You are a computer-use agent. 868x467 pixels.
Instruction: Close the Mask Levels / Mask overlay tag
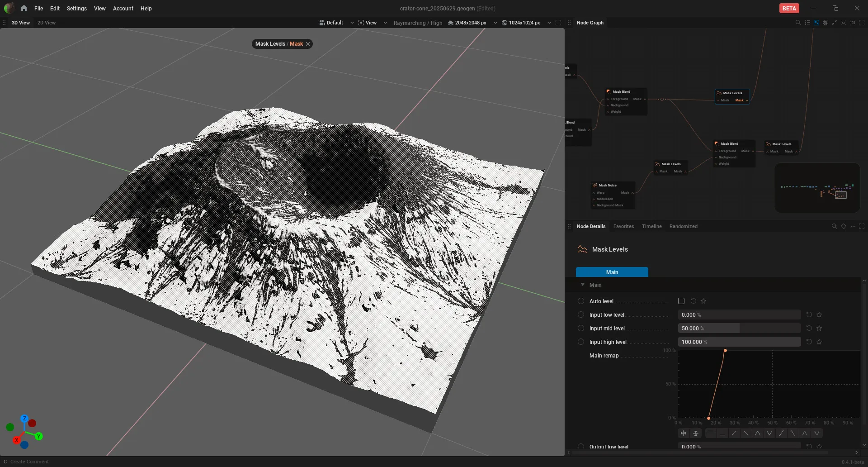[308, 44]
